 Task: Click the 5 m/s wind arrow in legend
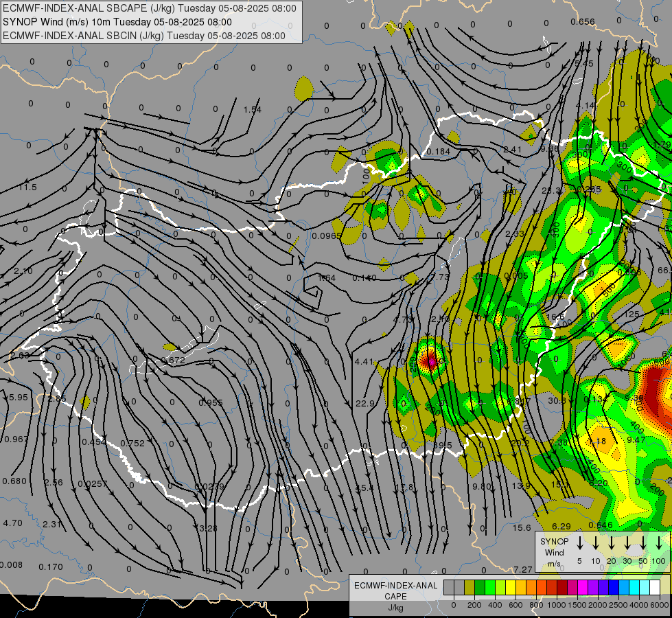(x=580, y=543)
